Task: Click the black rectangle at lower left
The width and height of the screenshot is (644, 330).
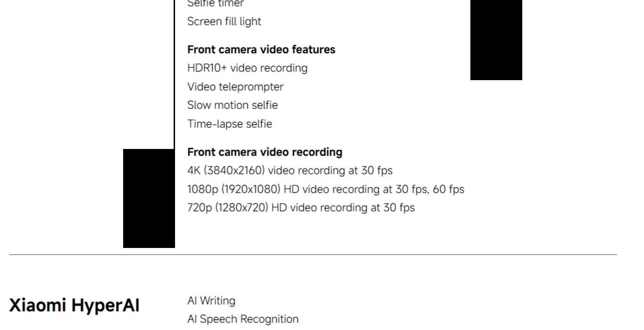Action: pyautogui.click(x=149, y=198)
